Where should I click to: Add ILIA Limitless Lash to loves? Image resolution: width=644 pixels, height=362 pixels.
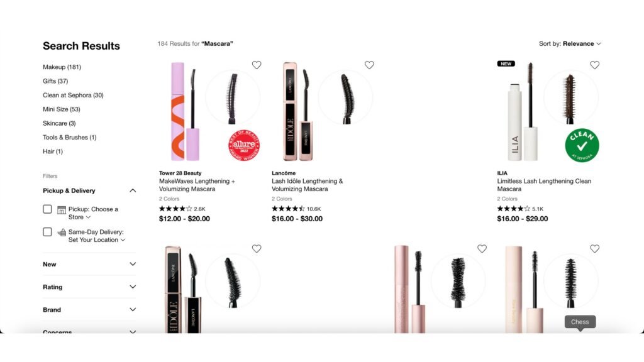[595, 65]
